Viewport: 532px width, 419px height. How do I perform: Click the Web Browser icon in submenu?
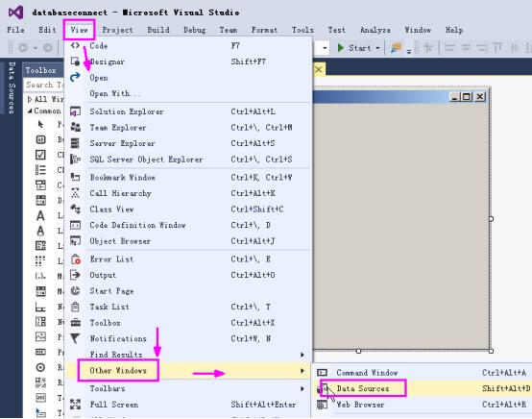click(322, 405)
